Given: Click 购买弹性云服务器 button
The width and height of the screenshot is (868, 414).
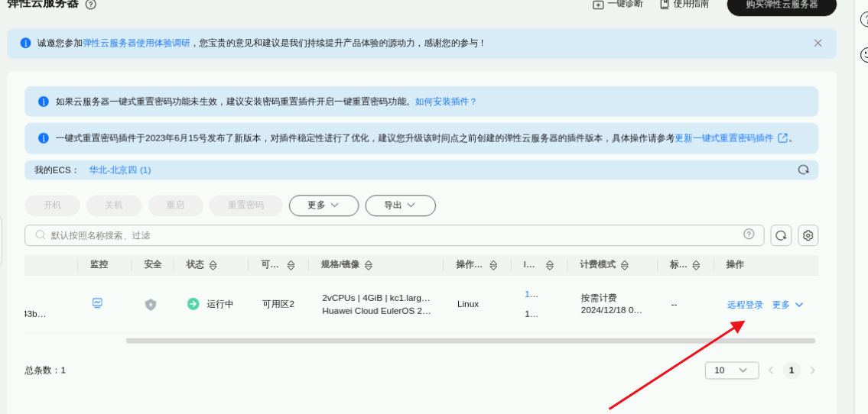Looking at the screenshot, I should click(x=781, y=5).
